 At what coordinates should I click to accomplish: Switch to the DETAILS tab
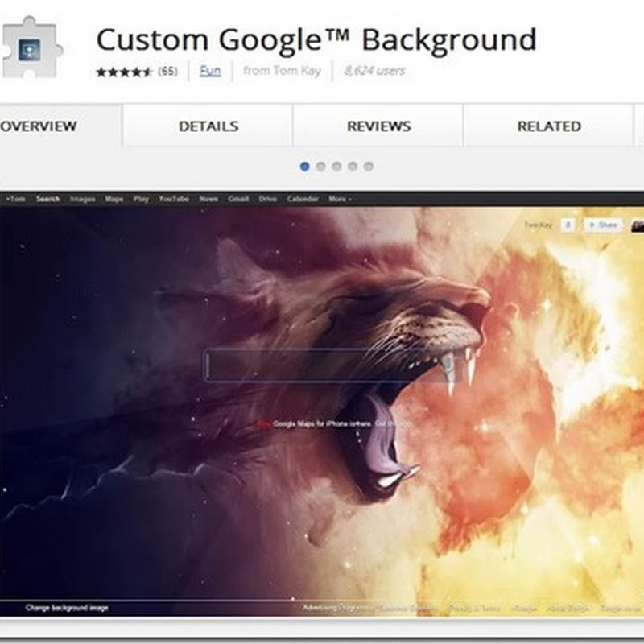pyautogui.click(x=208, y=126)
